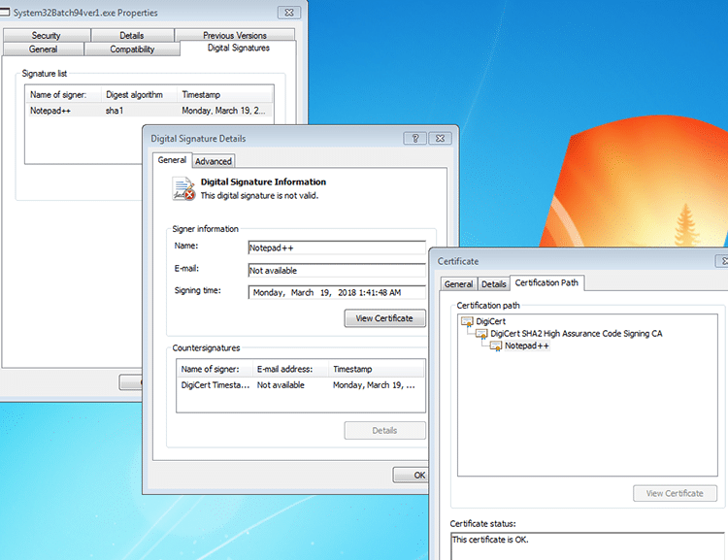Image resolution: width=728 pixels, height=560 pixels.
Task: Select Notepad++ in certification path tree
Action: tap(527, 346)
